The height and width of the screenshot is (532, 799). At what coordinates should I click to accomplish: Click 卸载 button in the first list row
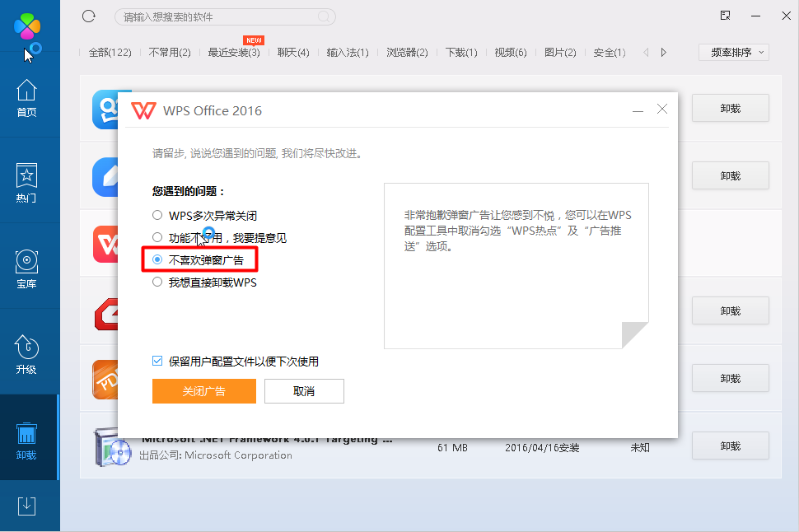tap(730, 108)
